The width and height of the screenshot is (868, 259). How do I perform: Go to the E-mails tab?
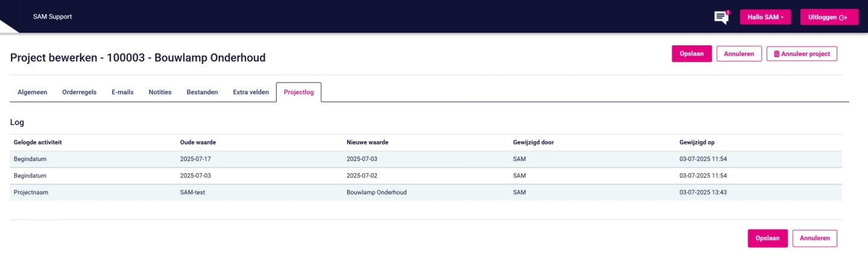(x=122, y=92)
